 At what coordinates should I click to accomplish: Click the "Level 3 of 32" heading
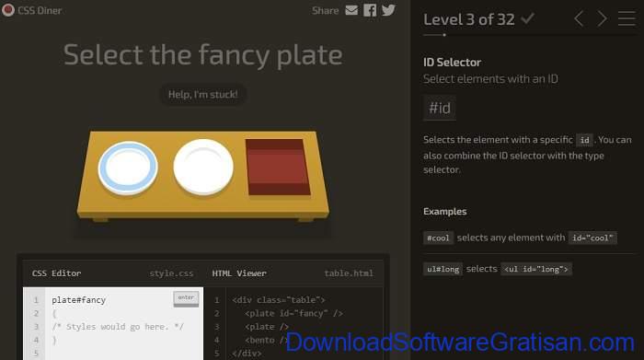pos(469,19)
